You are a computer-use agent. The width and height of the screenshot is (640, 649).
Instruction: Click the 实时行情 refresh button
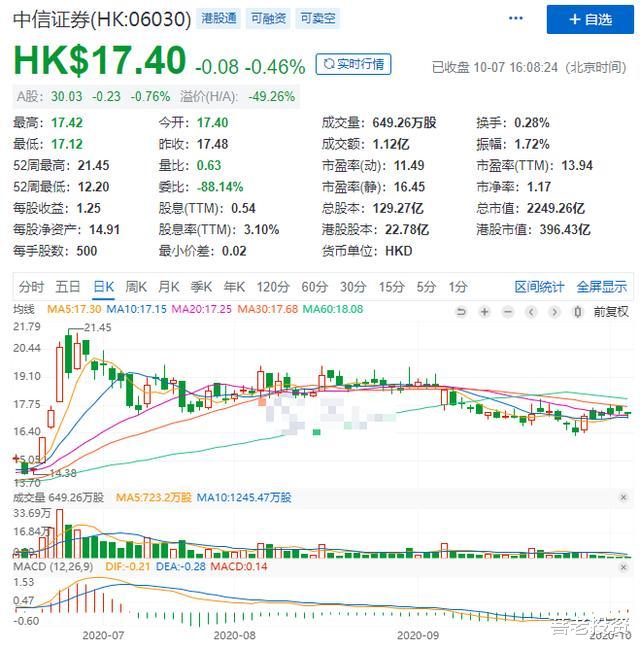click(x=353, y=64)
